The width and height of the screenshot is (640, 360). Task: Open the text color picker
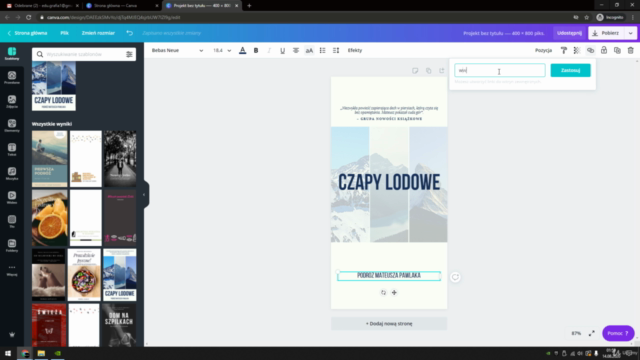click(242, 50)
